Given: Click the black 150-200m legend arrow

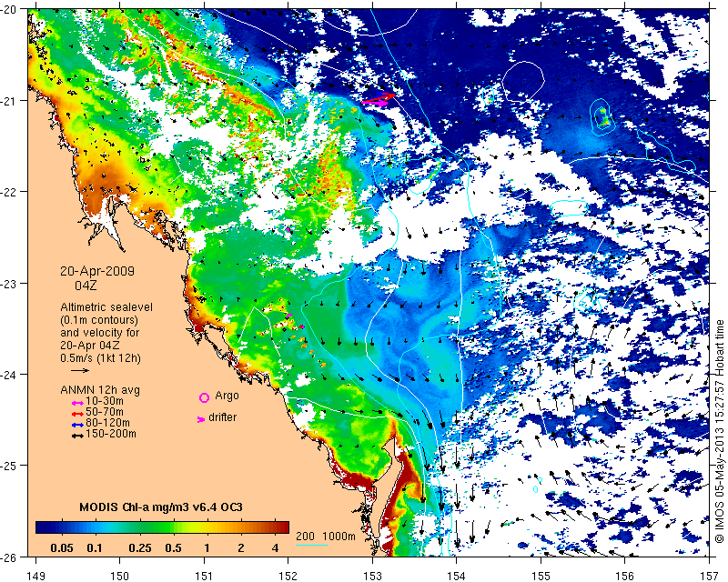Looking at the screenshot, I should click(77, 436).
